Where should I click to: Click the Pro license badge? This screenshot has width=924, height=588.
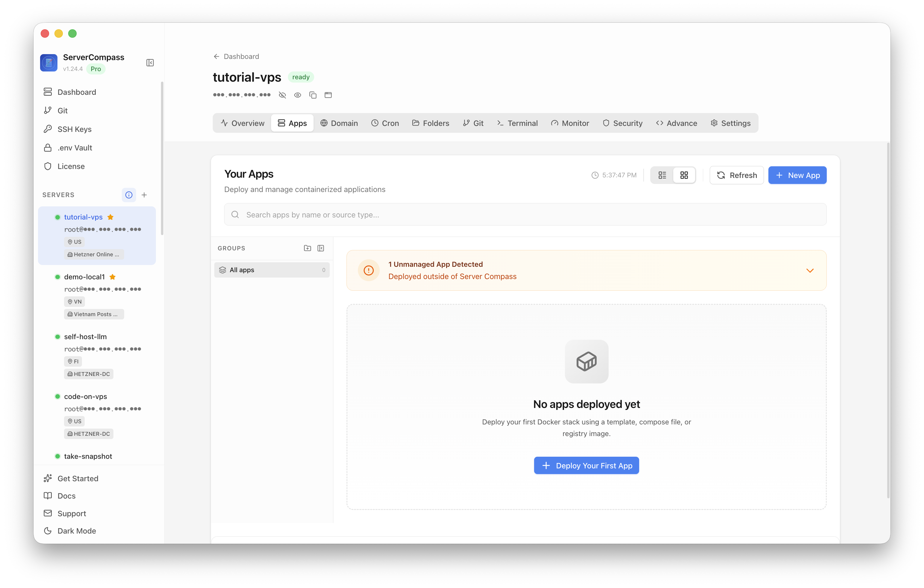coord(95,69)
